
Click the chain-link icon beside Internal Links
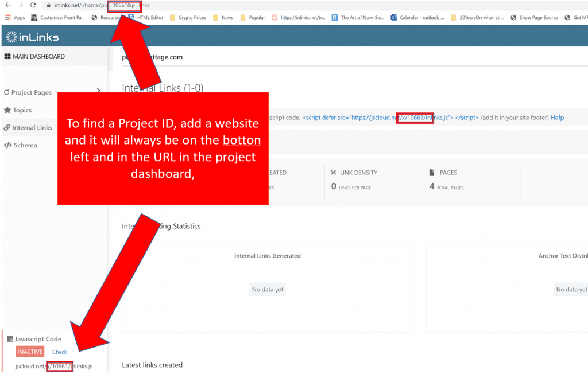(x=7, y=128)
